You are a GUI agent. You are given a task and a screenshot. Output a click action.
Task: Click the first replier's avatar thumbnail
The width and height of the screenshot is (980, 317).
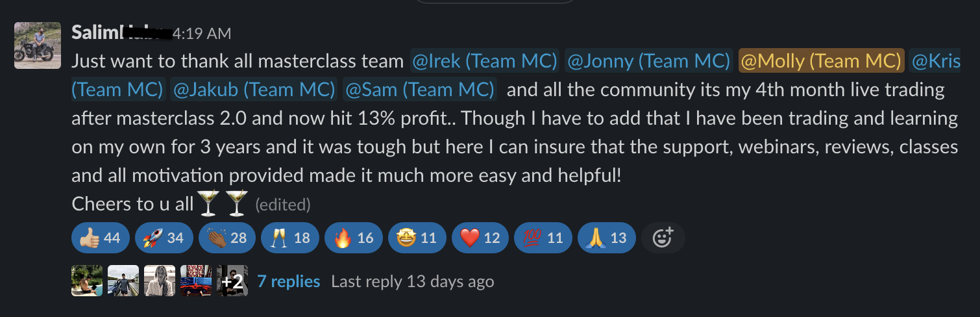coord(87,281)
